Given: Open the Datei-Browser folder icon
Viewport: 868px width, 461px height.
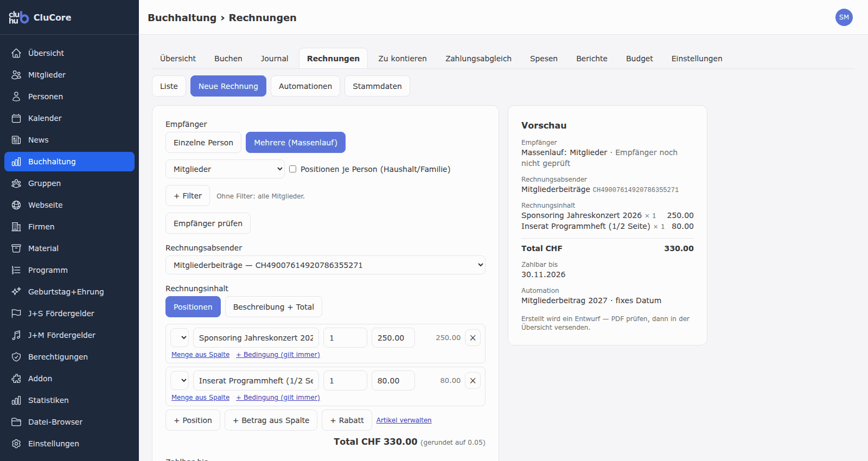Looking at the screenshot, I should click(16, 422).
